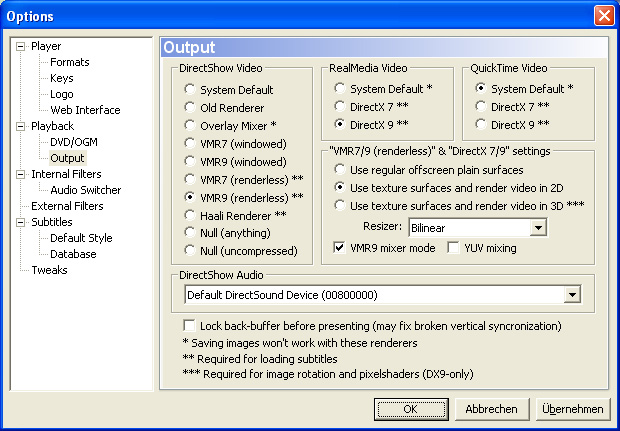This screenshot has height=431, width=620.
Task: Enable Lock back-buffer before presenting
Action: click(x=191, y=326)
